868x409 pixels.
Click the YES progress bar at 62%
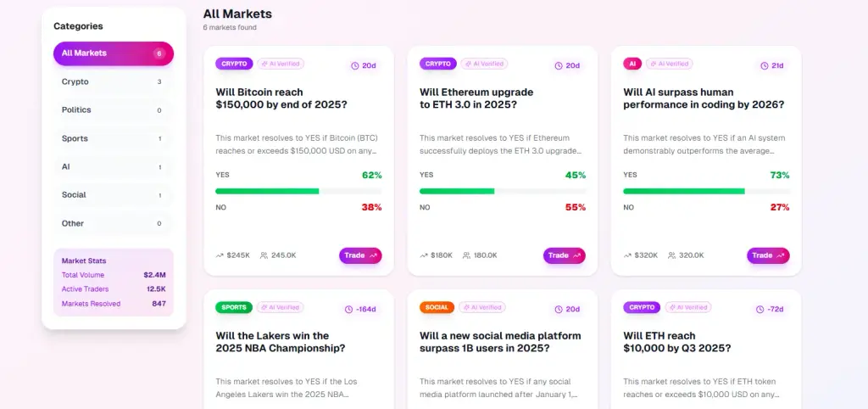[x=298, y=191]
